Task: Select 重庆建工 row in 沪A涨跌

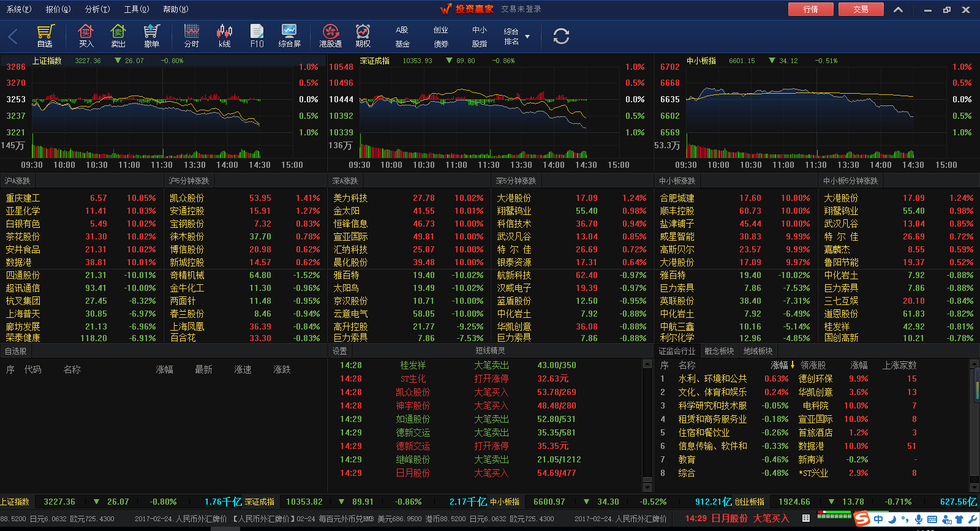Action: pos(81,198)
